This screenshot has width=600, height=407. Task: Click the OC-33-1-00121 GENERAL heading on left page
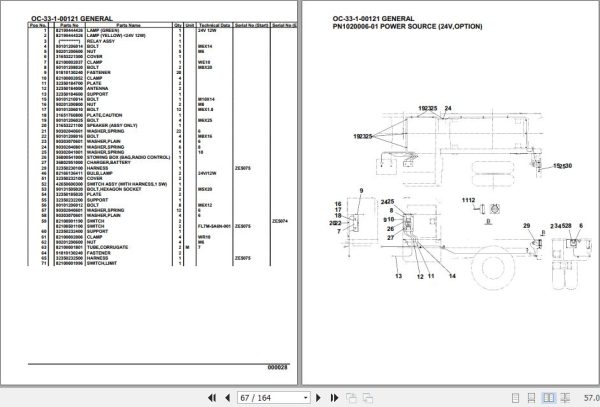click(x=72, y=19)
